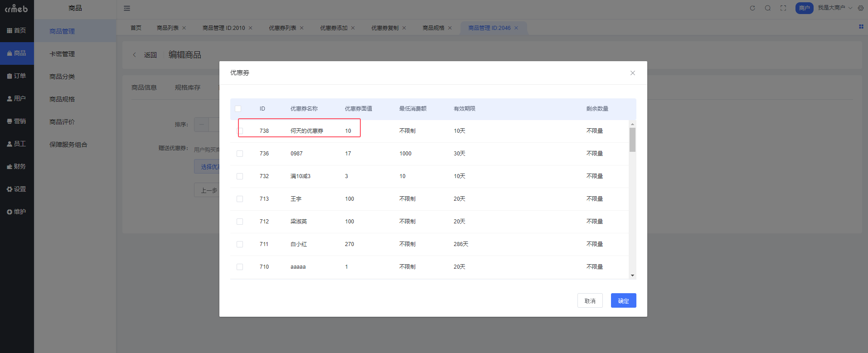Image resolution: width=868 pixels, height=353 pixels.
Task: Switch to the 商品列表 tab
Action: 168,28
